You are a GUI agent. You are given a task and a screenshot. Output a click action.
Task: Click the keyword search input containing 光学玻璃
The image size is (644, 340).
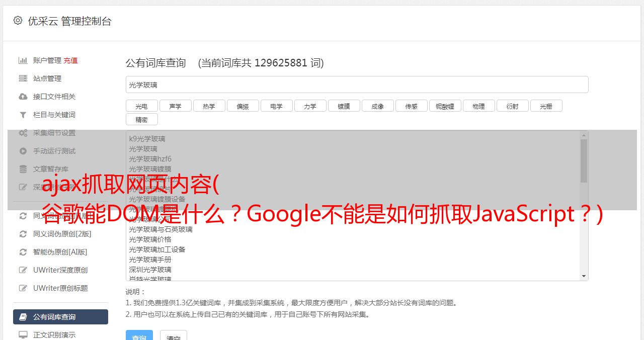click(x=357, y=84)
